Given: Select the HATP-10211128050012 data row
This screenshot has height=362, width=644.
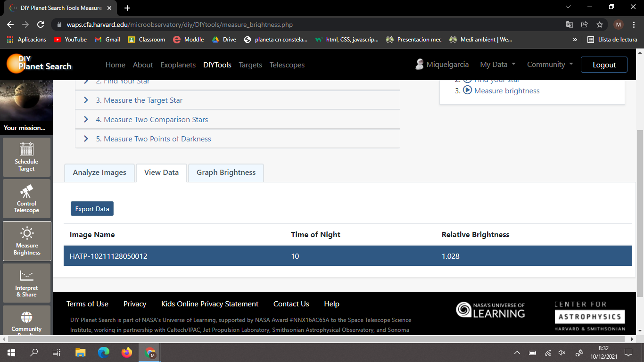Looking at the screenshot, I should click(x=347, y=256).
